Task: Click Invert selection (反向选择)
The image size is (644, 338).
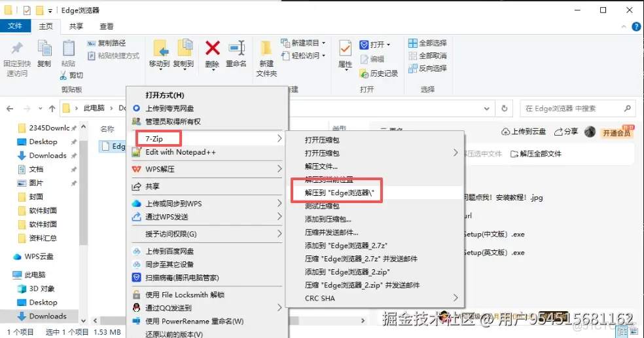Action: 427,68
